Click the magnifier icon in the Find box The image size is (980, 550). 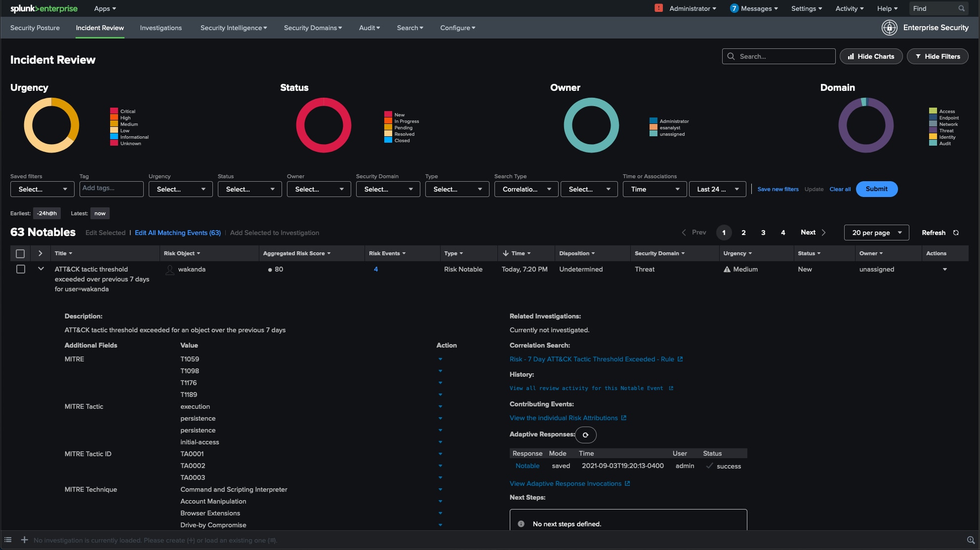click(961, 8)
